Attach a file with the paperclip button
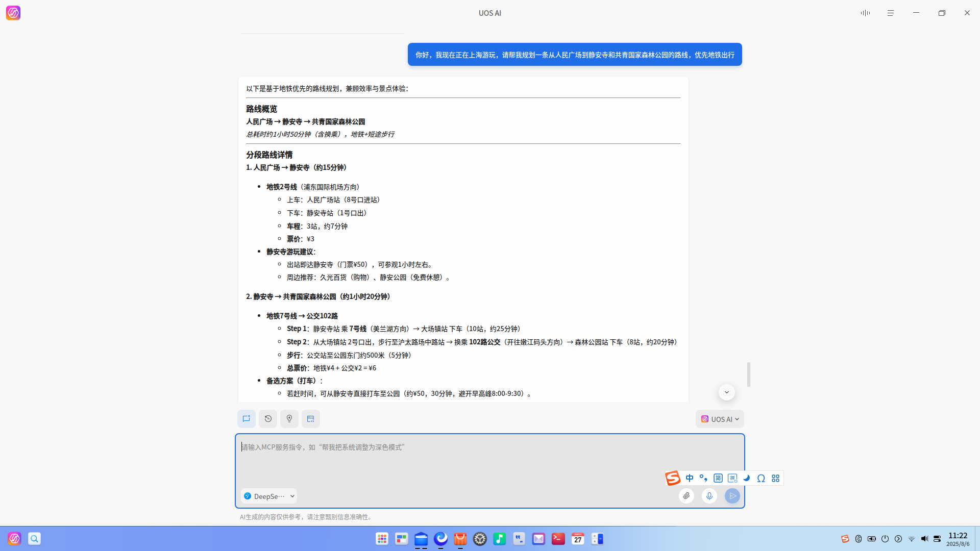 (687, 496)
